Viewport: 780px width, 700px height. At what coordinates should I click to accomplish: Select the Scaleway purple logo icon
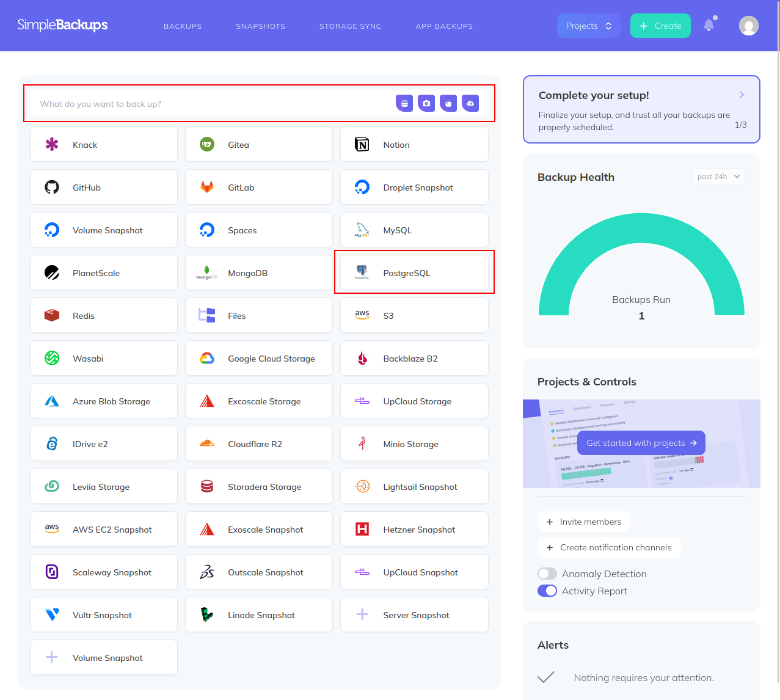(x=52, y=572)
